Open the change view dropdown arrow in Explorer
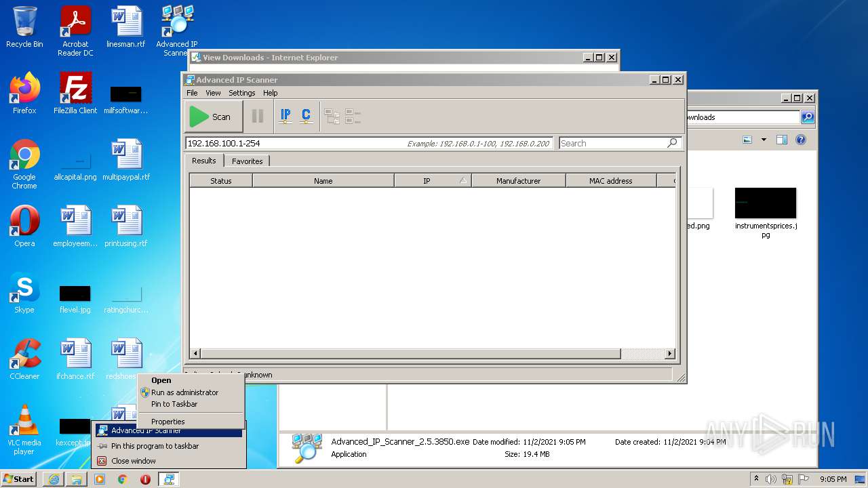 click(764, 140)
